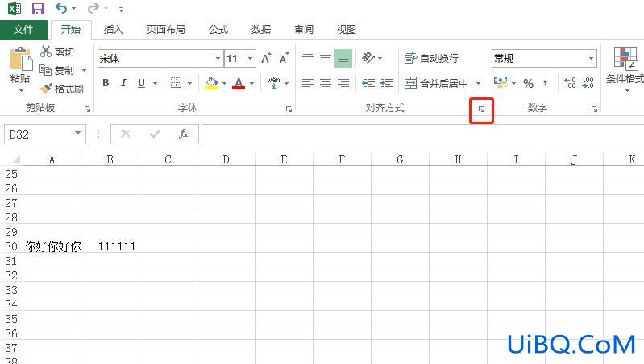Open borders dropdown arrow
644x364 pixels.
189,83
